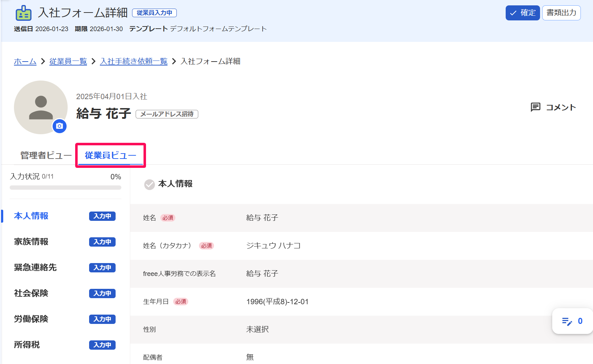Switch to the 従業員ビュー tab
The width and height of the screenshot is (593, 364).
[x=110, y=155]
